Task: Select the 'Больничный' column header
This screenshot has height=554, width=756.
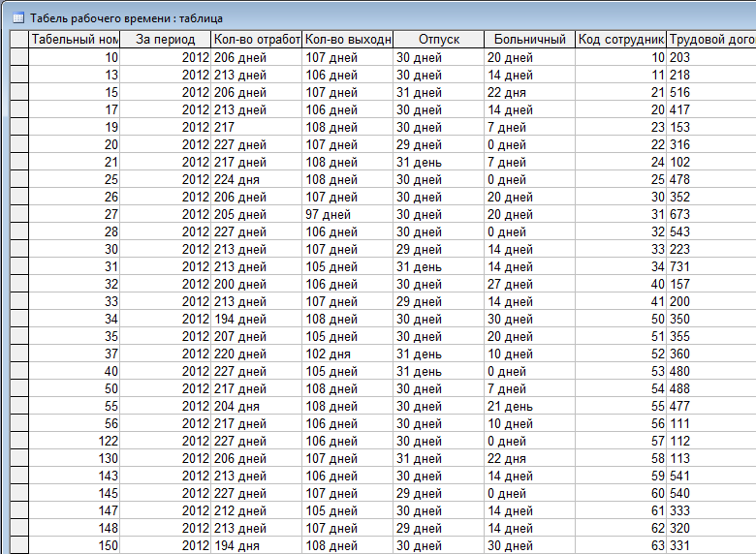Action: point(530,40)
